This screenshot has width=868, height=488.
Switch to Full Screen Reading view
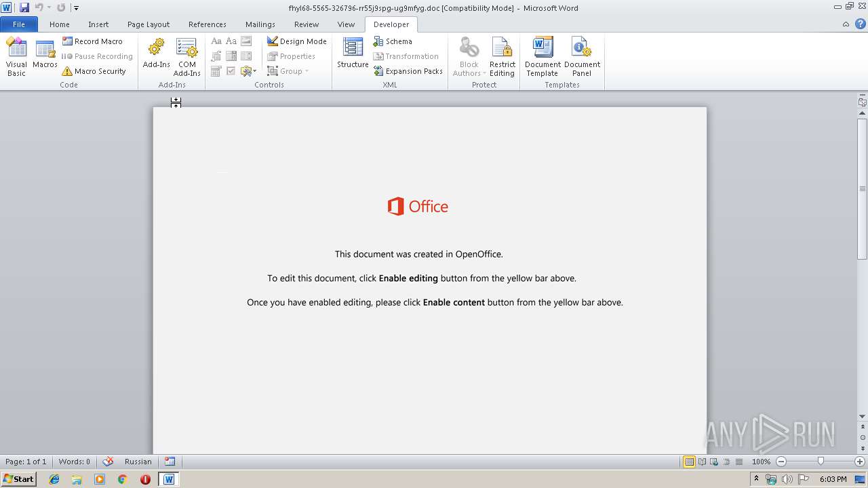tap(702, 462)
